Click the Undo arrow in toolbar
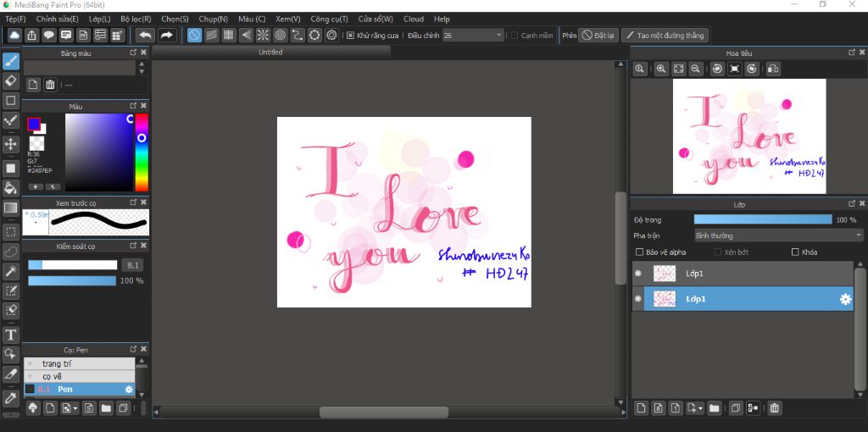868x432 pixels. click(145, 35)
